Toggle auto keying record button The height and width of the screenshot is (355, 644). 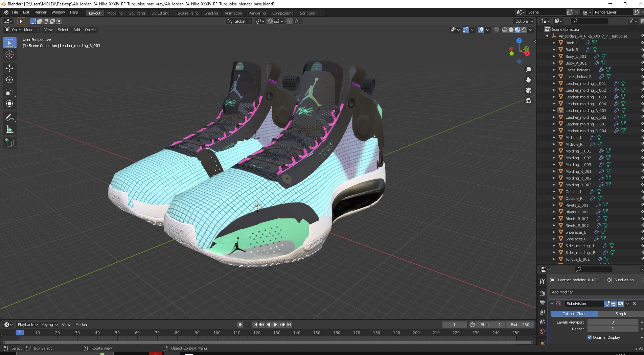(240, 325)
